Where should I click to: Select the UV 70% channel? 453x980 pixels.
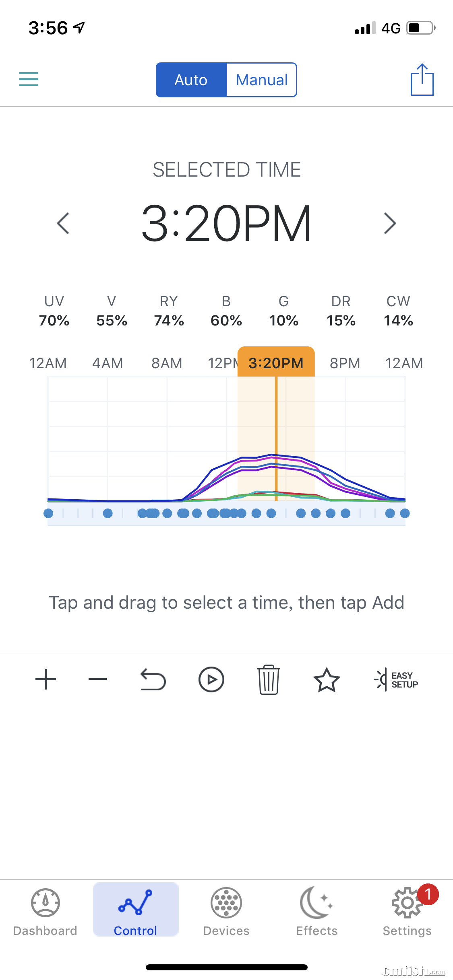(54, 311)
